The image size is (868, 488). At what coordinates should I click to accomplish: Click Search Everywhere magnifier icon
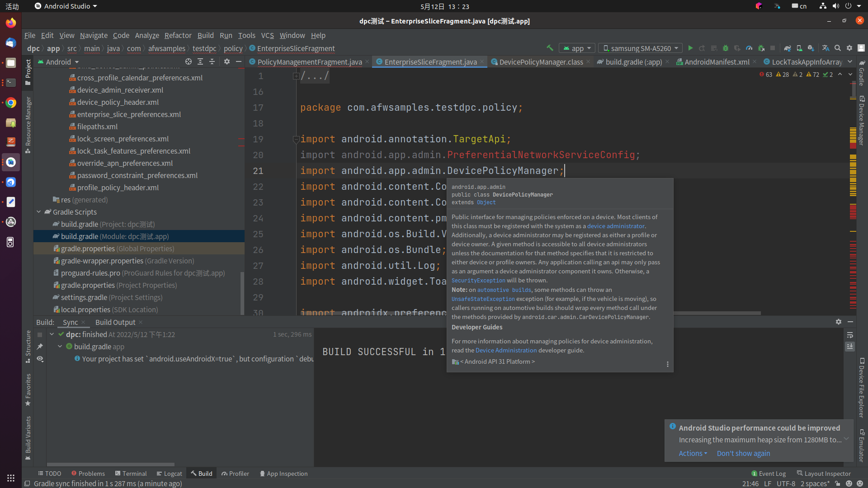838,48
